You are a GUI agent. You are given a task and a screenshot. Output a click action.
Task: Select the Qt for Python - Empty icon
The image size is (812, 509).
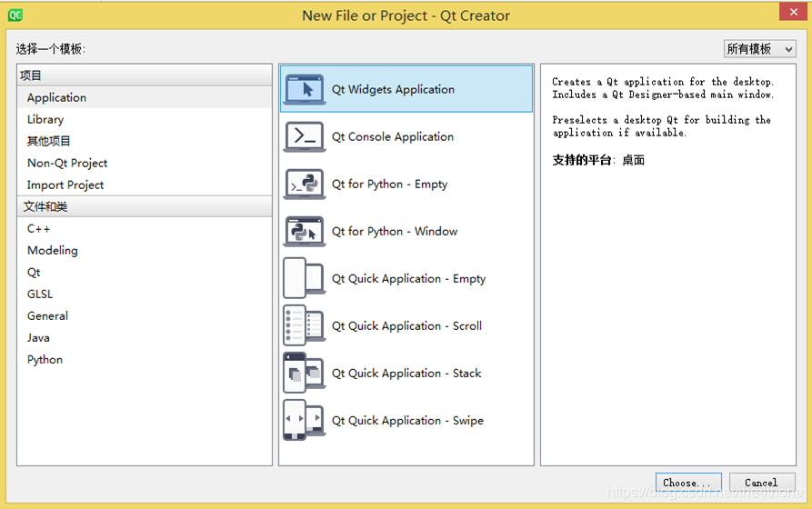pyautogui.click(x=305, y=184)
